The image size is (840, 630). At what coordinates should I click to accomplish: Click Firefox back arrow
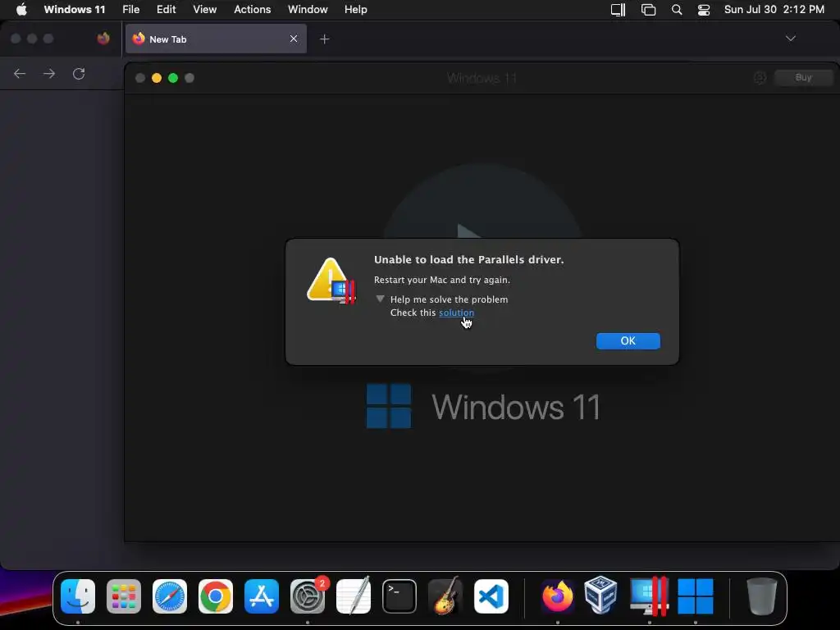[x=20, y=73]
